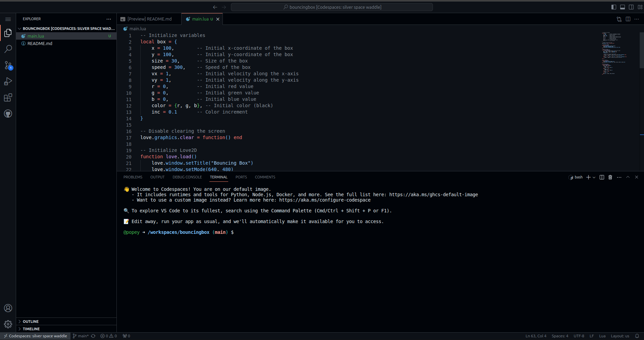Kill the terminal with trash icon
Image resolution: width=644 pixels, height=340 pixels.
pos(610,177)
